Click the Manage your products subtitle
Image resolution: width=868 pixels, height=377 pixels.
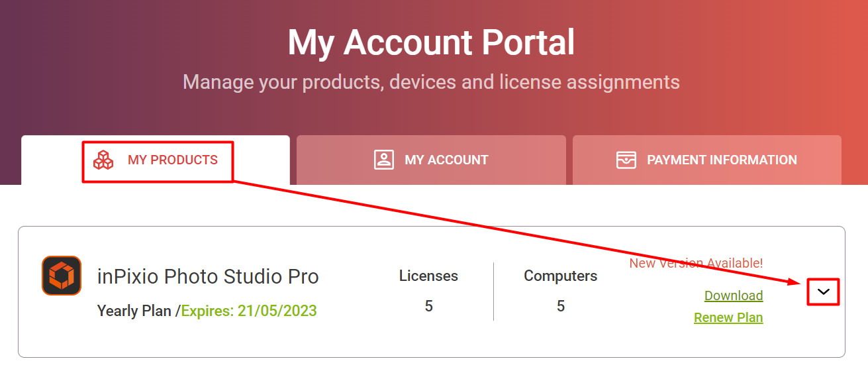[431, 82]
